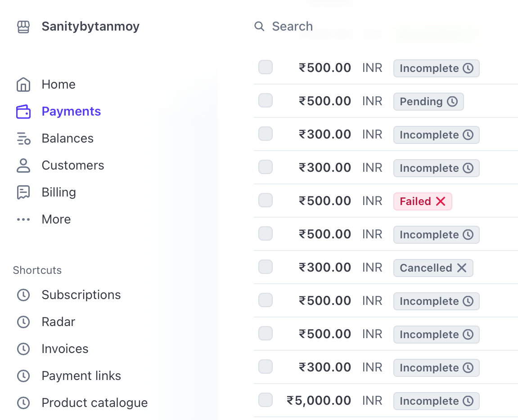This screenshot has height=420, width=518.
Task: Click the Cancelled status badge
Action: [432, 268]
